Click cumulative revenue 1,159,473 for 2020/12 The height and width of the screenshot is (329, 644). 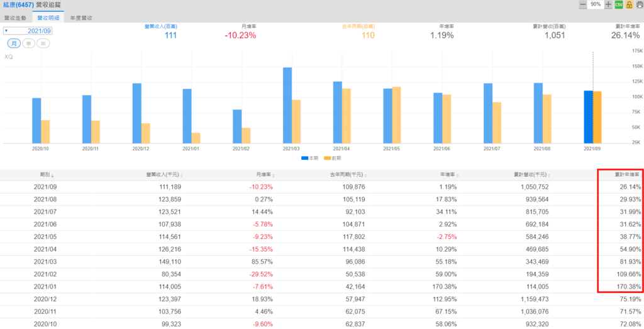tap(533, 300)
